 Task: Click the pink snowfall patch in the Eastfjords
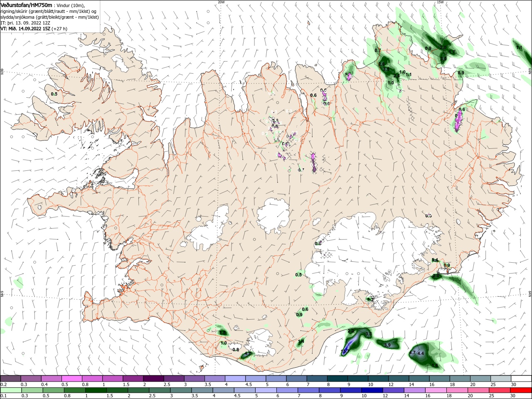[458, 121]
